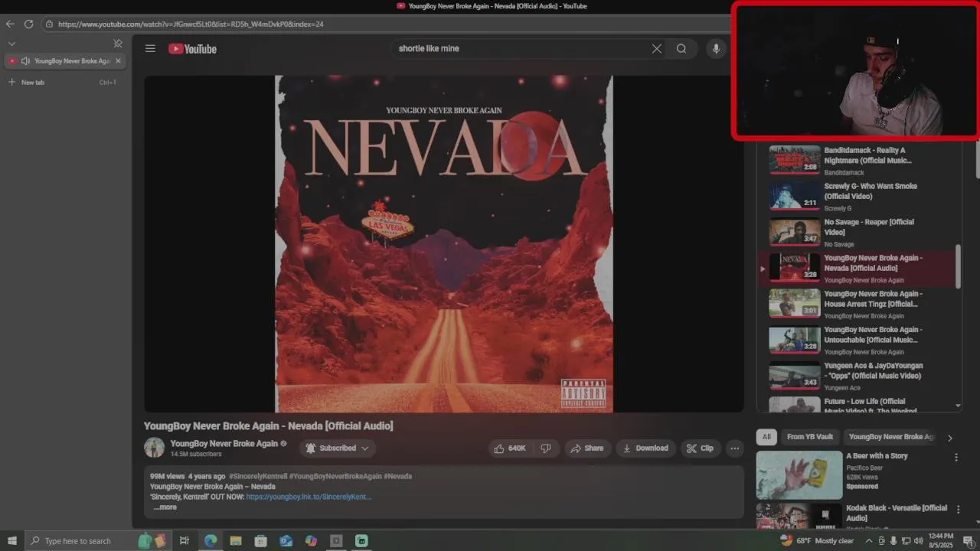
Task: Open Outlook from the taskbar
Action: (x=286, y=541)
